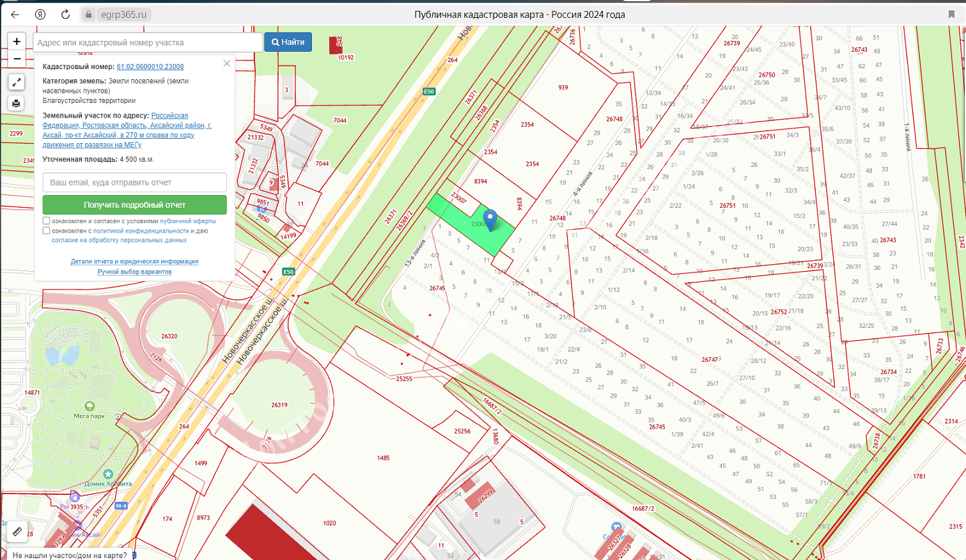966x560 pixels.
Task: Click the green E50 road badge near top
Action: (x=429, y=91)
